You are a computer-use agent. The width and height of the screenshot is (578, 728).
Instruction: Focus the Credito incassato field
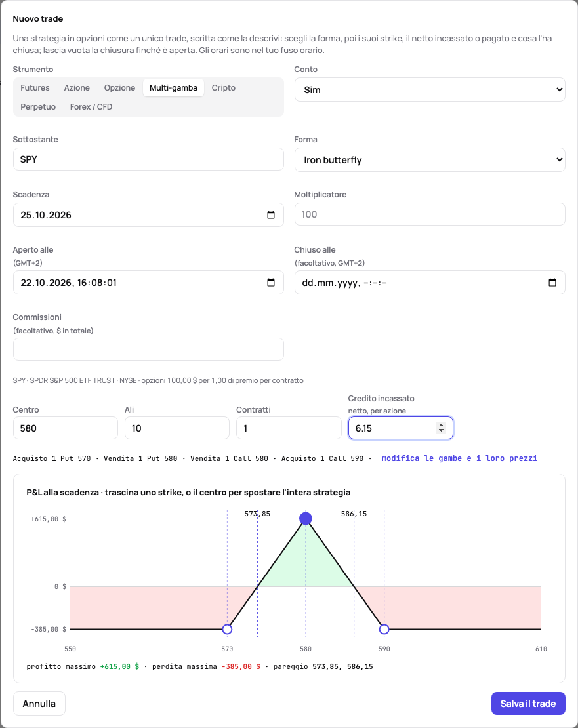point(401,428)
